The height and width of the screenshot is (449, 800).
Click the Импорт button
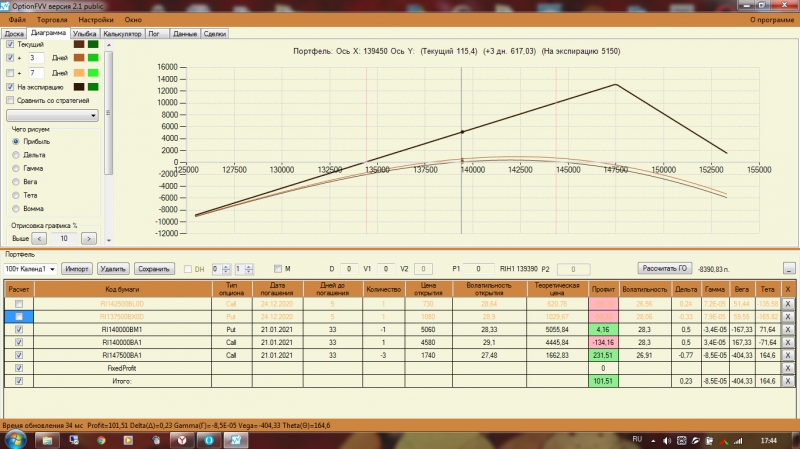[x=77, y=269]
